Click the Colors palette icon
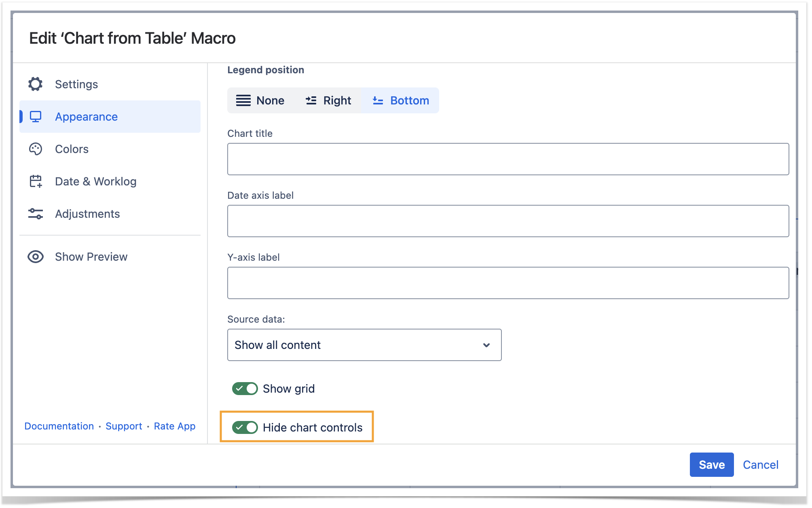The height and width of the screenshot is (508, 812). [x=36, y=149]
